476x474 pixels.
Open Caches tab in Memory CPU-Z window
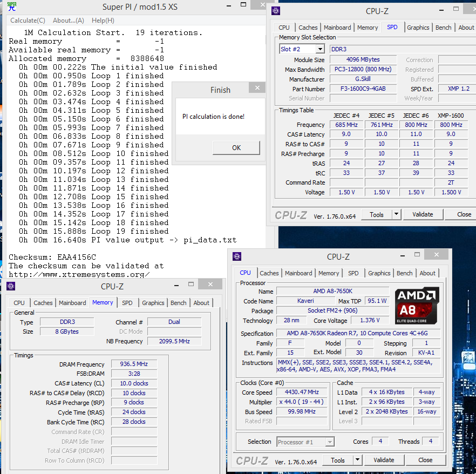click(43, 303)
